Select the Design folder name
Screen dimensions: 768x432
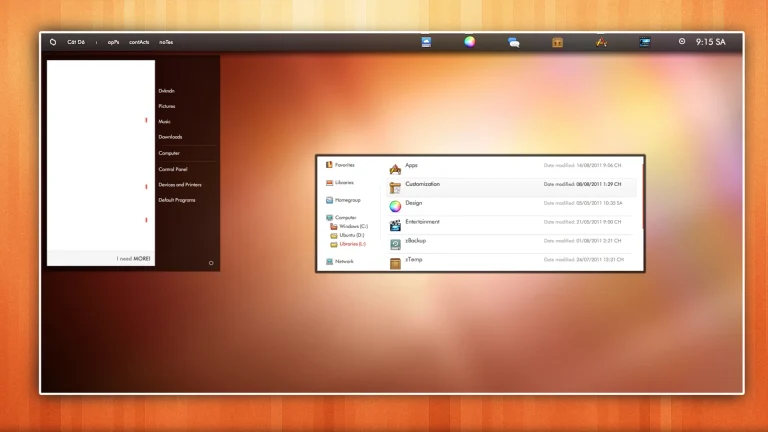[x=413, y=203]
